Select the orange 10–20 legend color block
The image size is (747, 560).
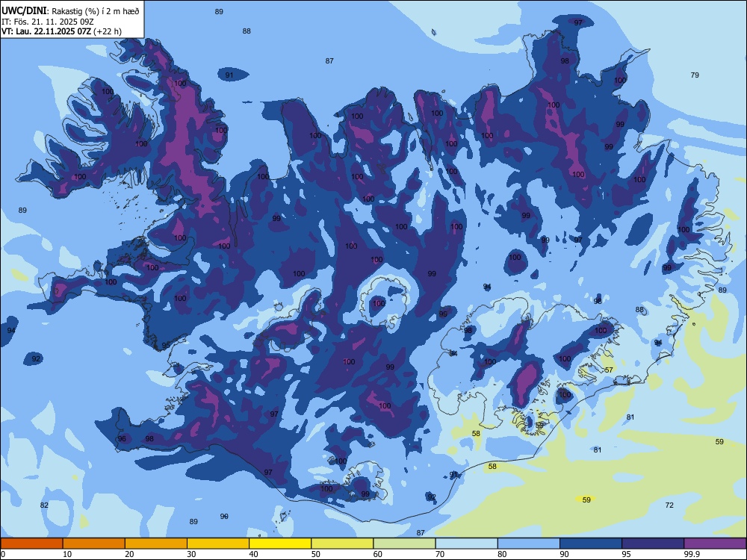point(94,544)
